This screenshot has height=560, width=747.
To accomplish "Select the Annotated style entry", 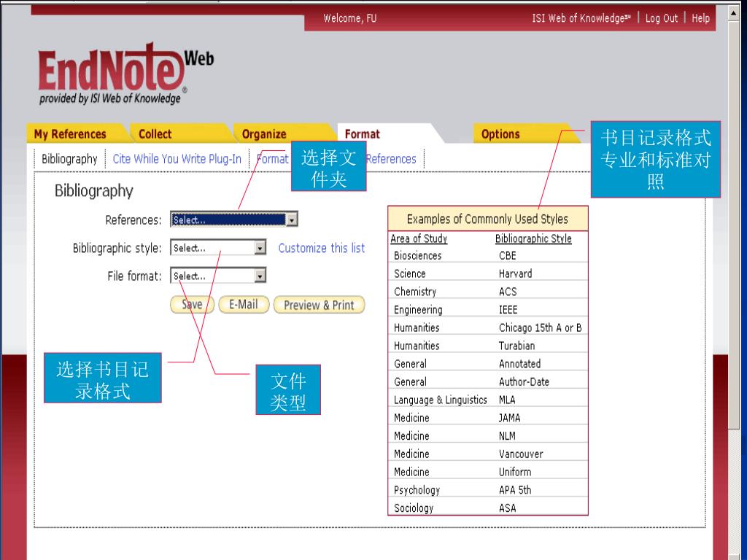I will pyautogui.click(x=519, y=365).
